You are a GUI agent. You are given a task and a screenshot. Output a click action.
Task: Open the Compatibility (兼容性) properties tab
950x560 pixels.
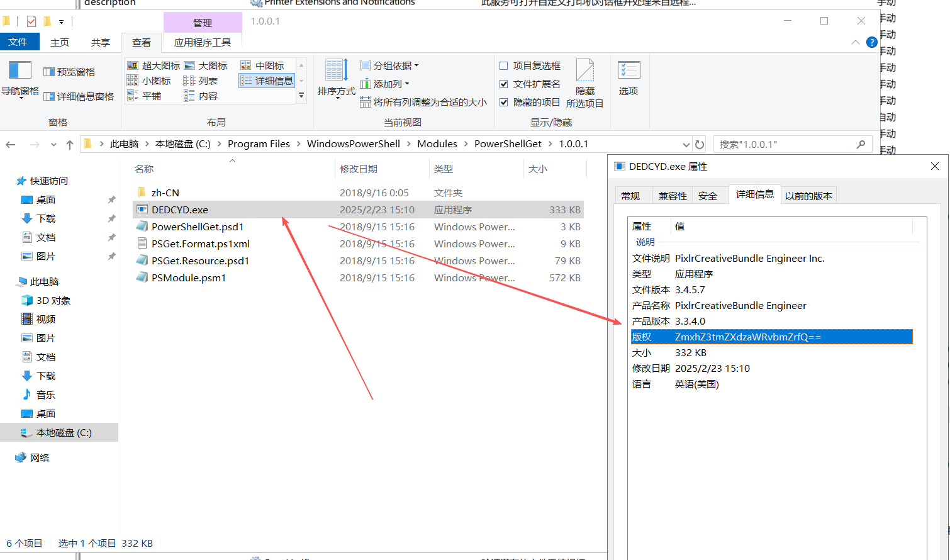tap(673, 196)
